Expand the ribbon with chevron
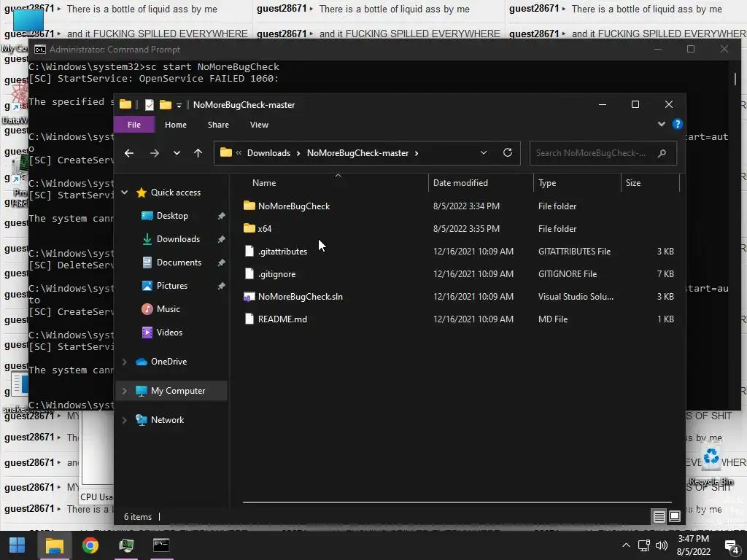747x560 pixels. [661, 124]
